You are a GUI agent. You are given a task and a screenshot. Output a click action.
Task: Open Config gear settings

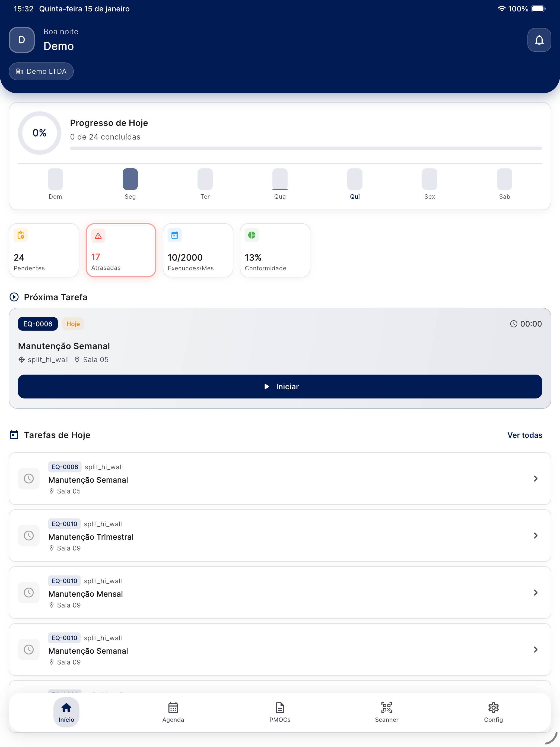pos(493,711)
